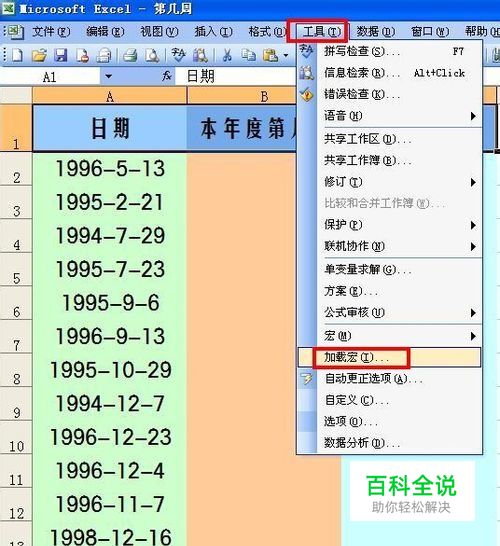
Task: Click the Cut scissors icon
Action: [x=227, y=55]
